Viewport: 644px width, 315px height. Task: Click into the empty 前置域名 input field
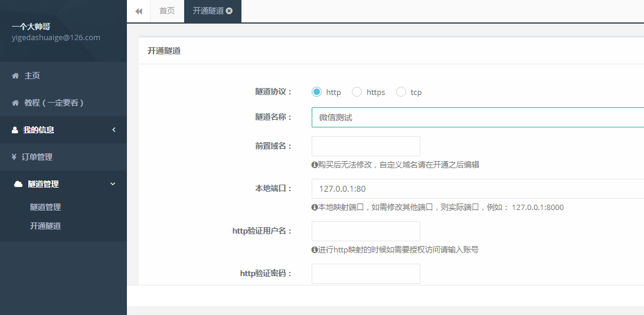pos(366,146)
